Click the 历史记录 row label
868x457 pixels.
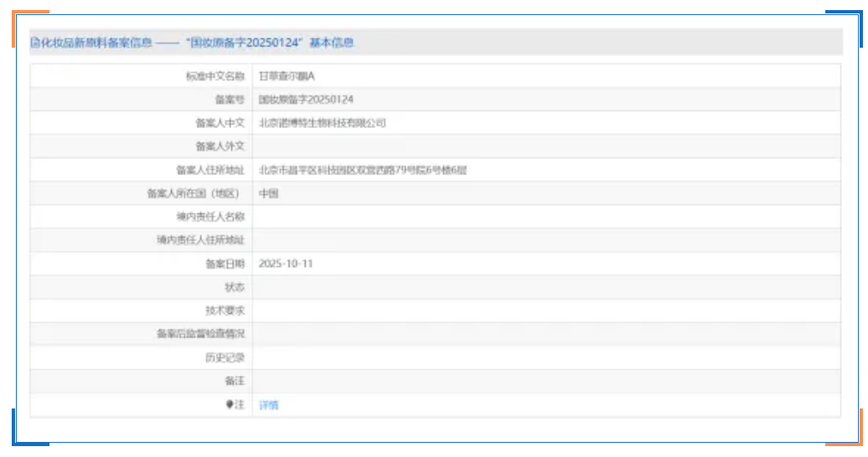[x=225, y=357]
